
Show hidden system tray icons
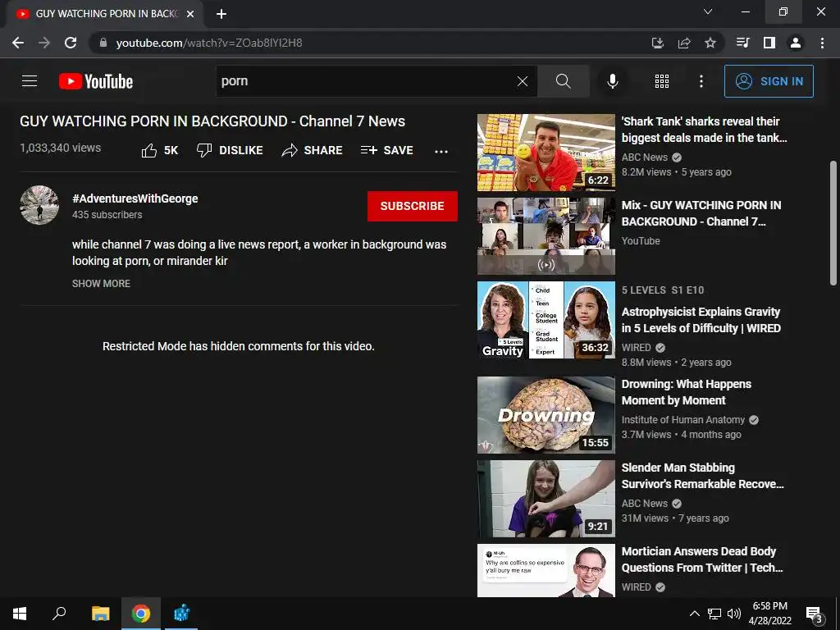[694, 614]
